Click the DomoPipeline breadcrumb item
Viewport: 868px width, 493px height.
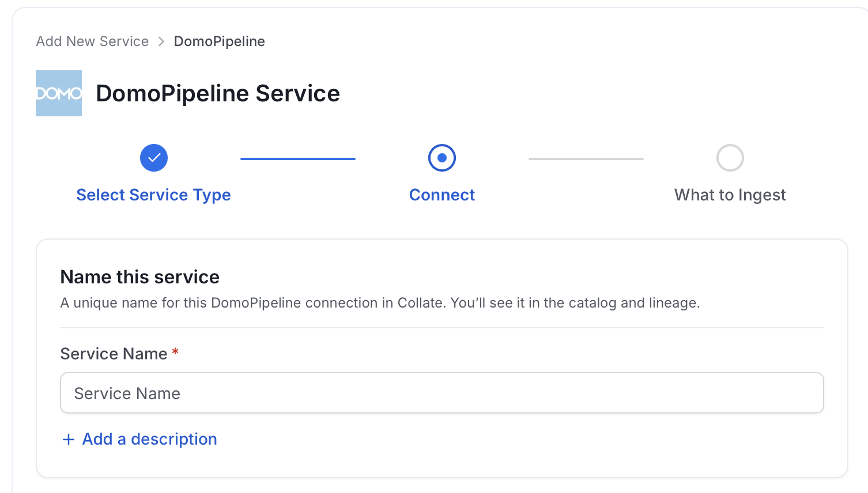(219, 41)
